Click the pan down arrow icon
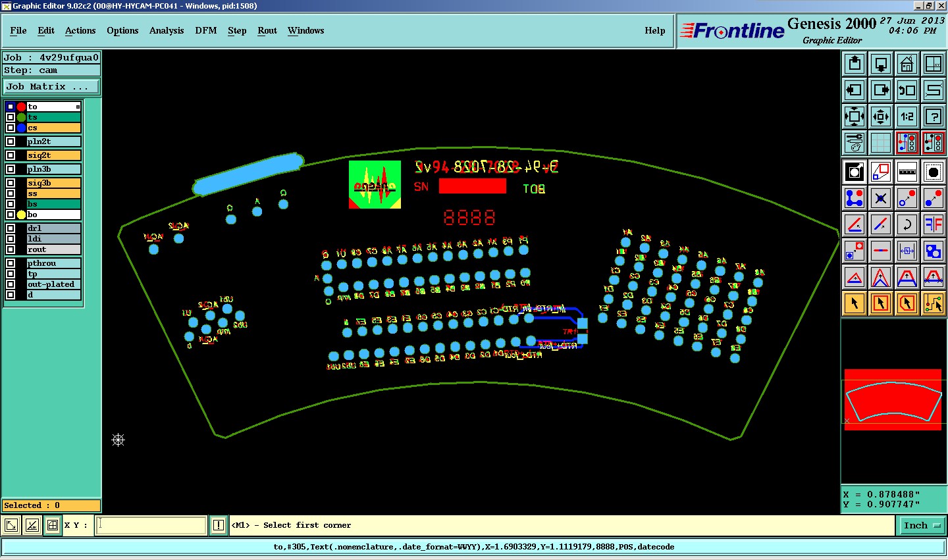Viewport: 948px width, 560px height. [x=881, y=64]
